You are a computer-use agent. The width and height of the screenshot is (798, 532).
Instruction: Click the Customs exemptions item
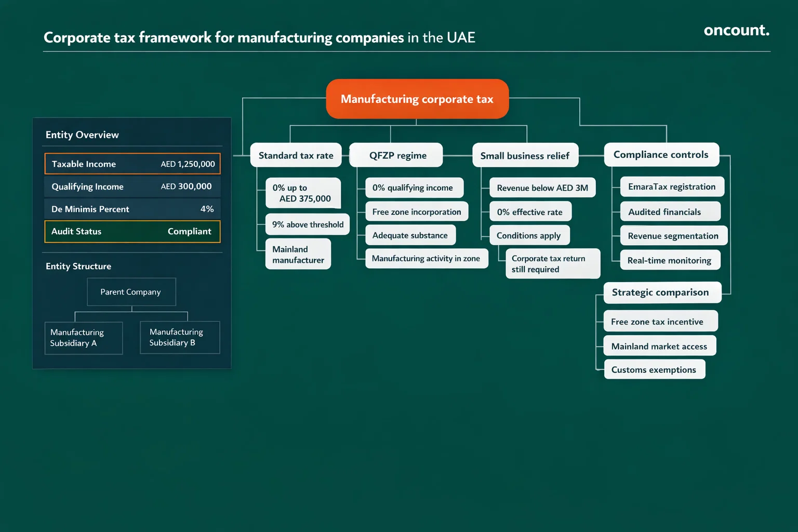pyautogui.click(x=654, y=369)
